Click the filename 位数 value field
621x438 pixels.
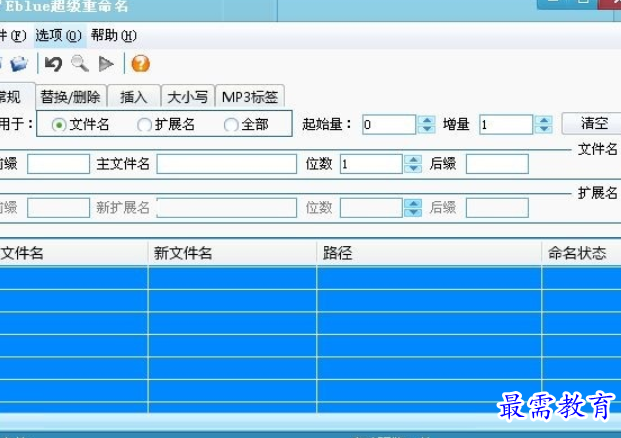tap(371, 164)
